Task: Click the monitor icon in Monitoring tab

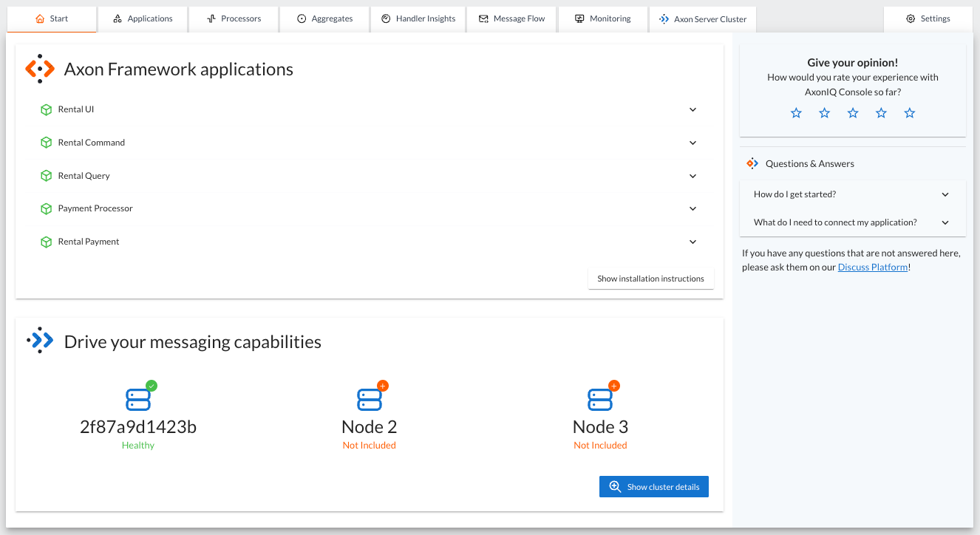Action: pyautogui.click(x=579, y=18)
